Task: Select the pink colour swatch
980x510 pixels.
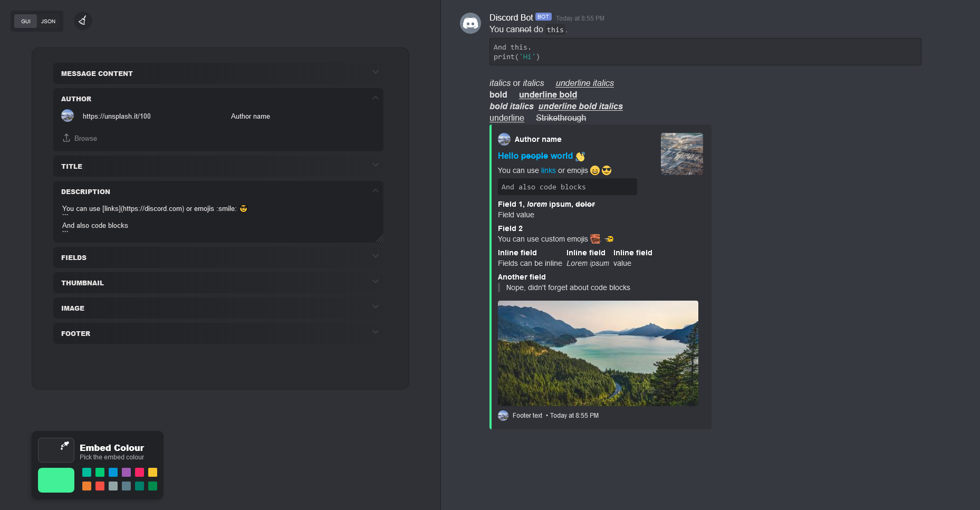Action: pos(139,472)
